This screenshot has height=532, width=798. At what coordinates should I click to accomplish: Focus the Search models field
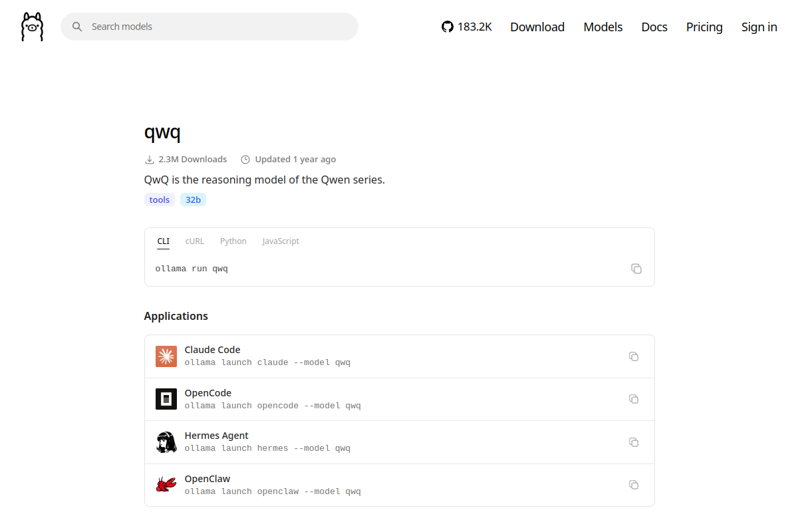pos(209,27)
